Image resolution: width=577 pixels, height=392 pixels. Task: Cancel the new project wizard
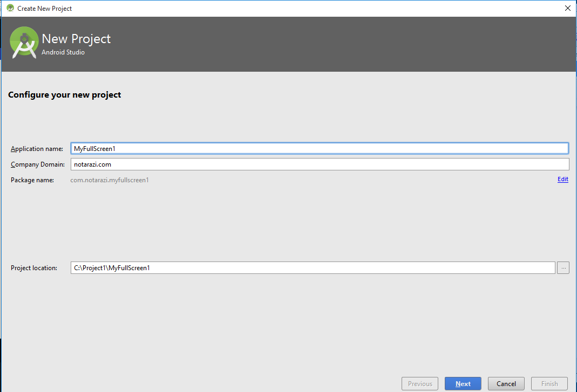506,383
